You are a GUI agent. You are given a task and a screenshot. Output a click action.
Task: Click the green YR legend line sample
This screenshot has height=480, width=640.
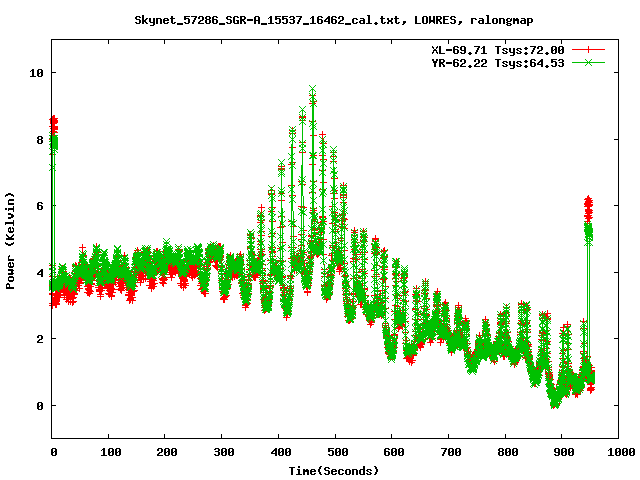pos(588,62)
